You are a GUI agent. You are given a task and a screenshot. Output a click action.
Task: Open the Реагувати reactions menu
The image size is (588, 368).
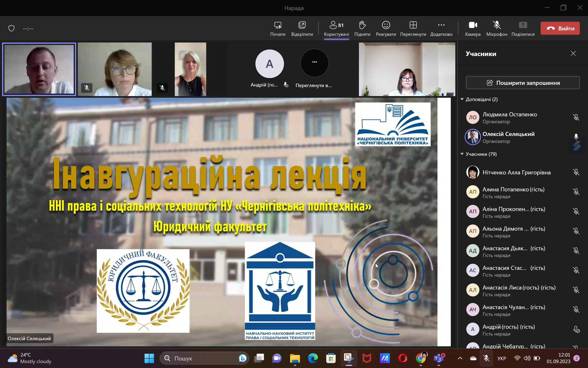[x=386, y=28]
